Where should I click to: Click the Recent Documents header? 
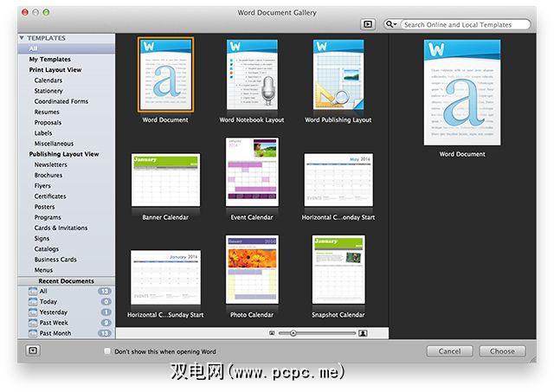pos(67,281)
